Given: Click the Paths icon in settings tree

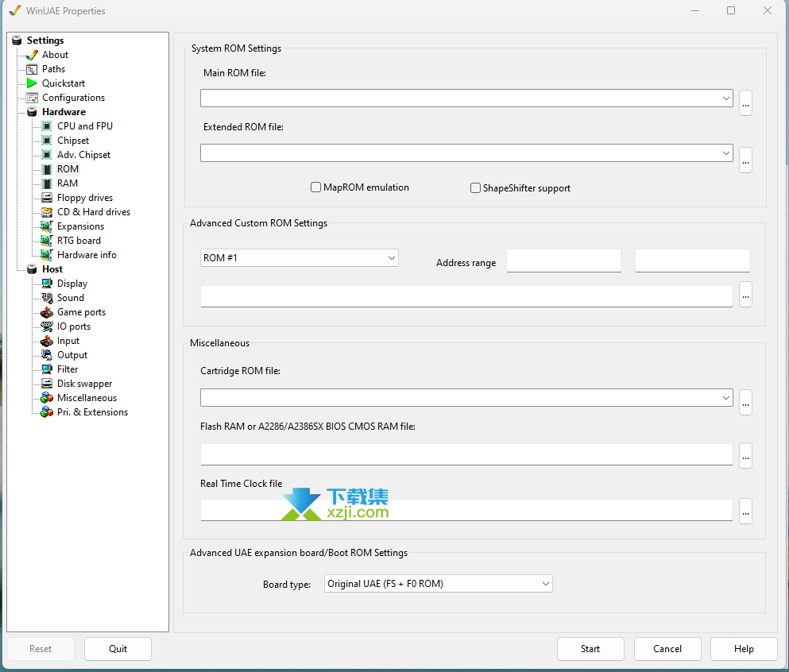Looking at the screenshot, I should coord(32,69).
